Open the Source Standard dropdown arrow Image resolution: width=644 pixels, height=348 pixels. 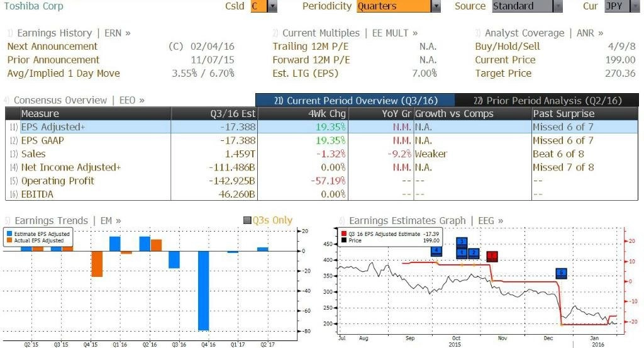pyautogui.click(x=558, y=6)
